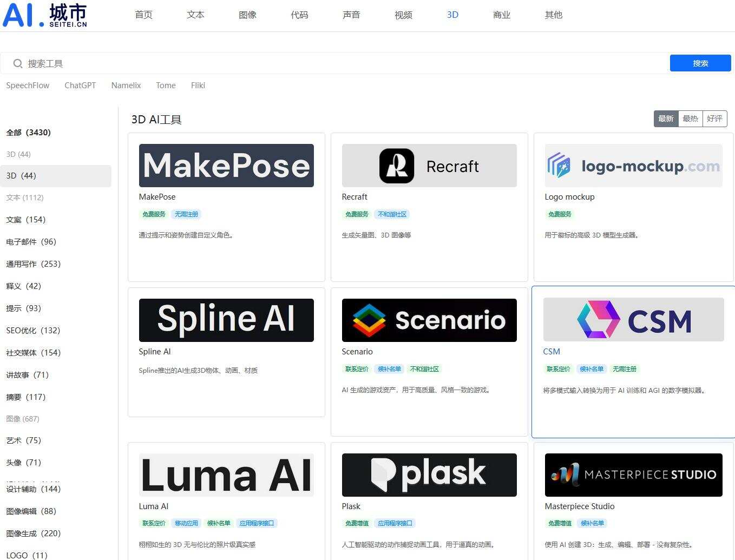Sort tools by 最热
This screenshot has width=735, height=560.
point(690,118)
